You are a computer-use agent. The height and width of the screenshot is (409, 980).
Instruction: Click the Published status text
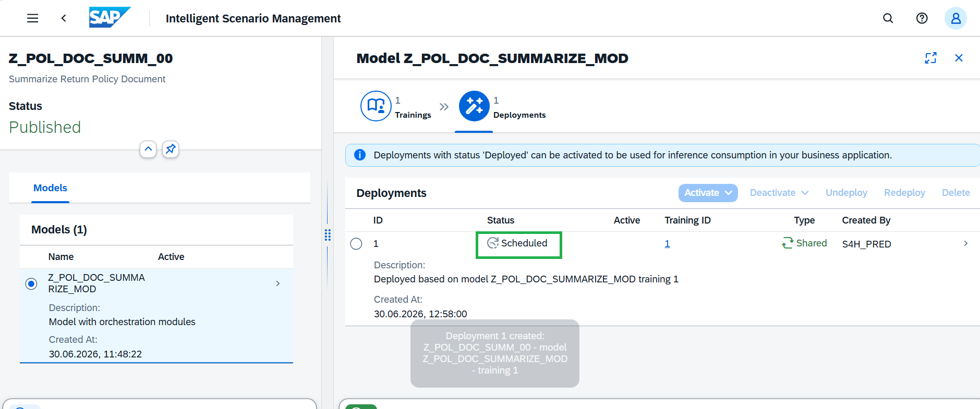(x=45, y=127)
